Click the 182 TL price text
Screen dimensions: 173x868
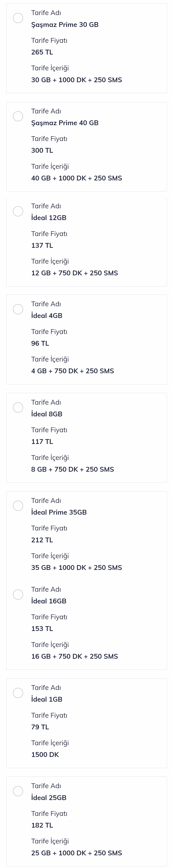[42, 825]
